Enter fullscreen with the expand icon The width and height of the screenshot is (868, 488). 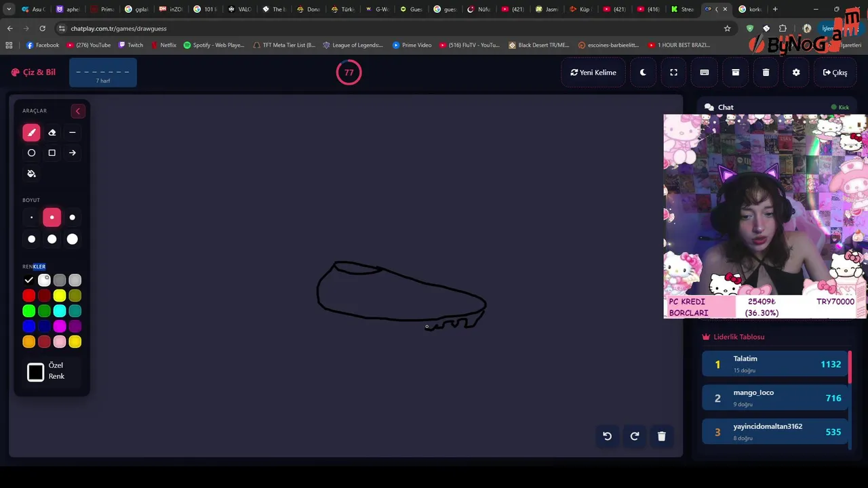[x=673, y=73]
